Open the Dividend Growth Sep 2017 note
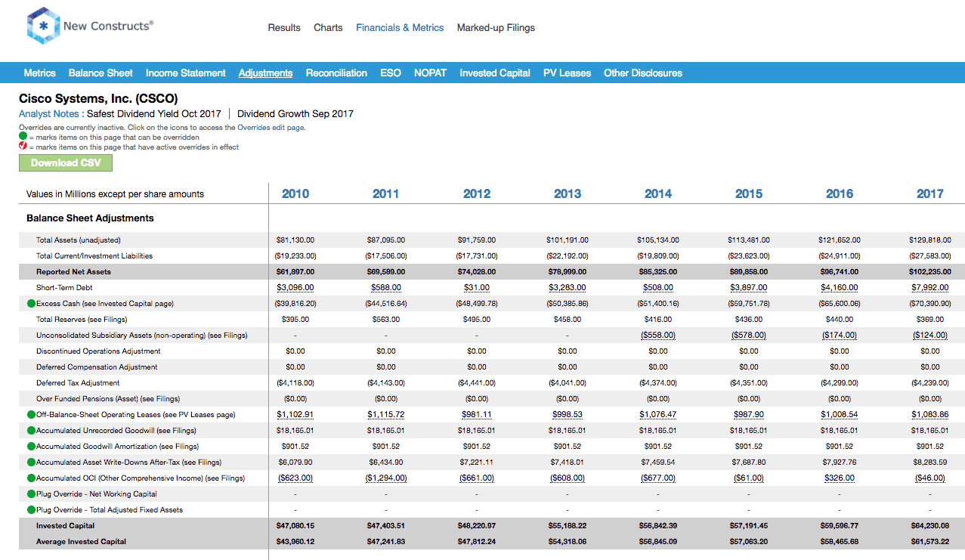965x560 pixels. 295,114
